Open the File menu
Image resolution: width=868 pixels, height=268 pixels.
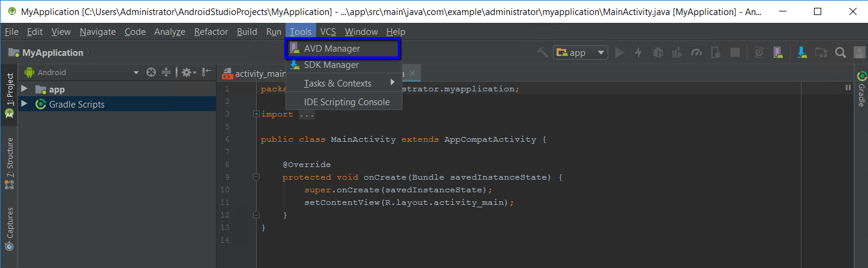[11, 32]
